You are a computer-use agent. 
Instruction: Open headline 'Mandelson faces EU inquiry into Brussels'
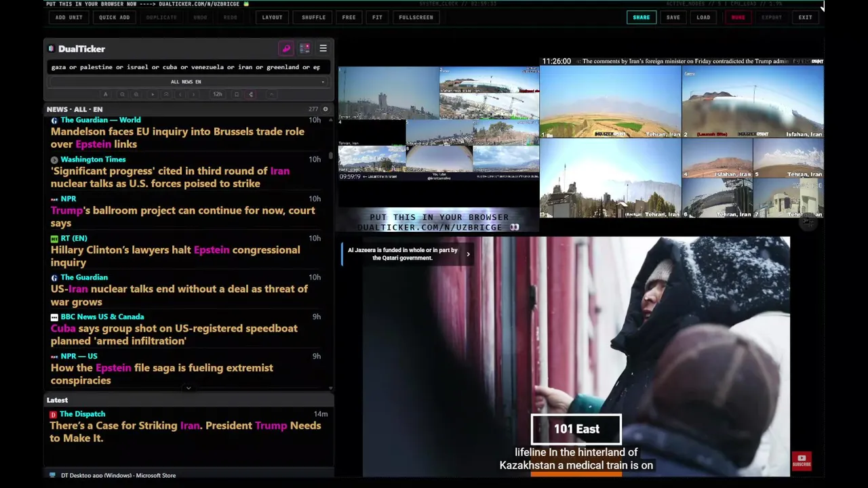178,138
